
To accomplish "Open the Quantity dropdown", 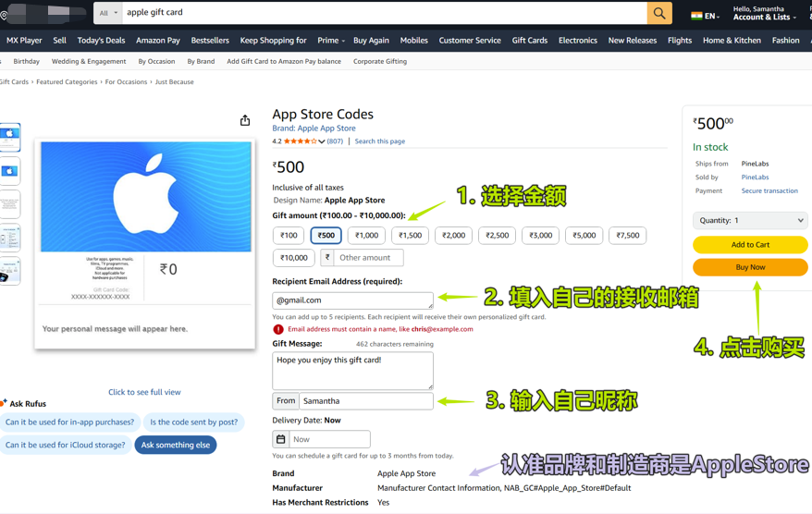I will coord(750,221).
